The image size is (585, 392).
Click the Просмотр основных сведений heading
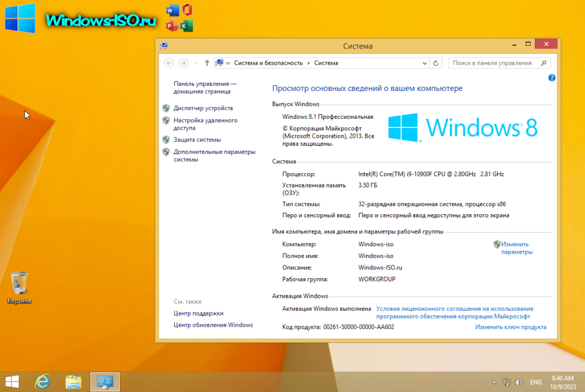[367, 88]
